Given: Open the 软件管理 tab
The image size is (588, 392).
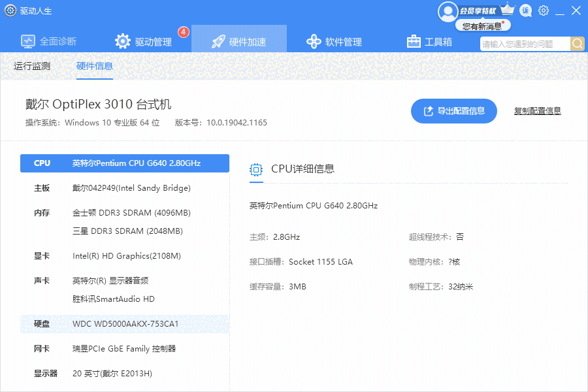Looking at the screenshot, I should point(334,41).
